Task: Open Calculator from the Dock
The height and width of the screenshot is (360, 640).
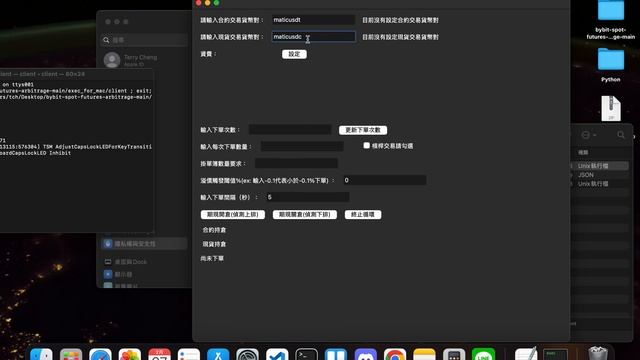Action: click(x=454, y=355)
